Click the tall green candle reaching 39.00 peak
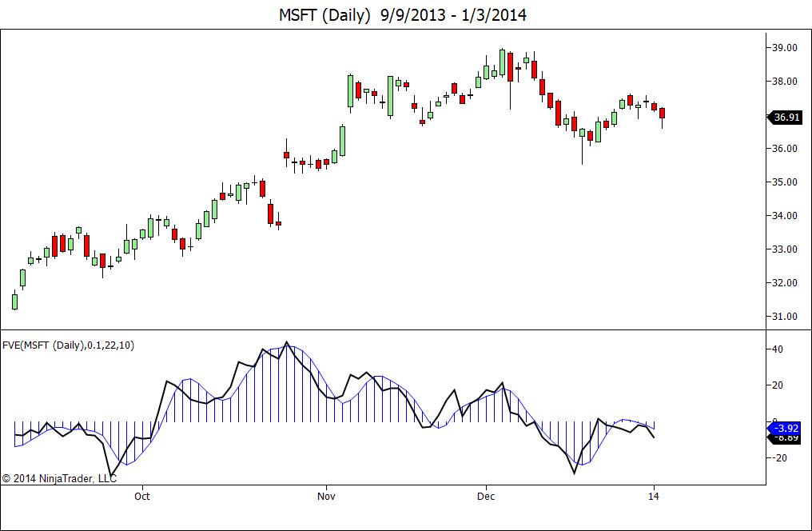The width and height of the screenshot is (812, 531). (x=503, y=62)
